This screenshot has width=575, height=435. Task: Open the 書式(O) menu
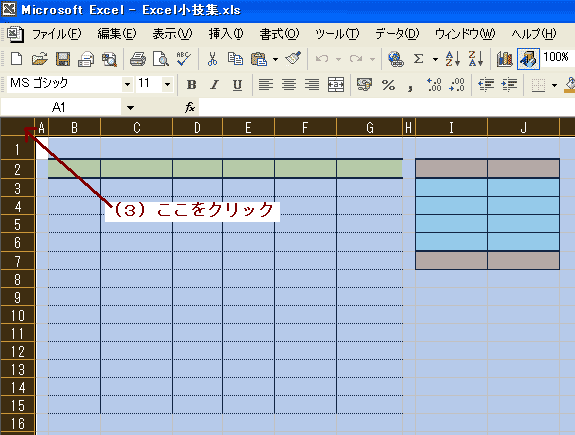click(x=279, y=34)
